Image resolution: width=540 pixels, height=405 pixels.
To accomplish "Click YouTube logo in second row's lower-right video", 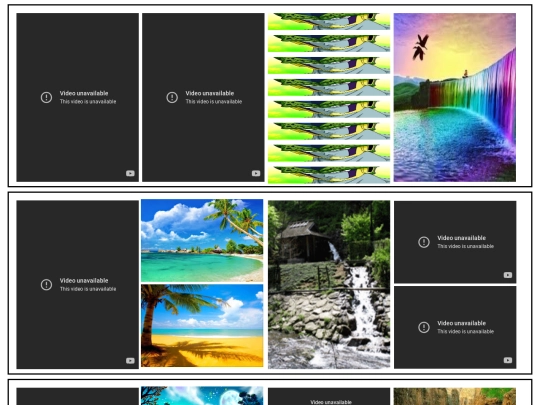I will (x=508, y=360).
